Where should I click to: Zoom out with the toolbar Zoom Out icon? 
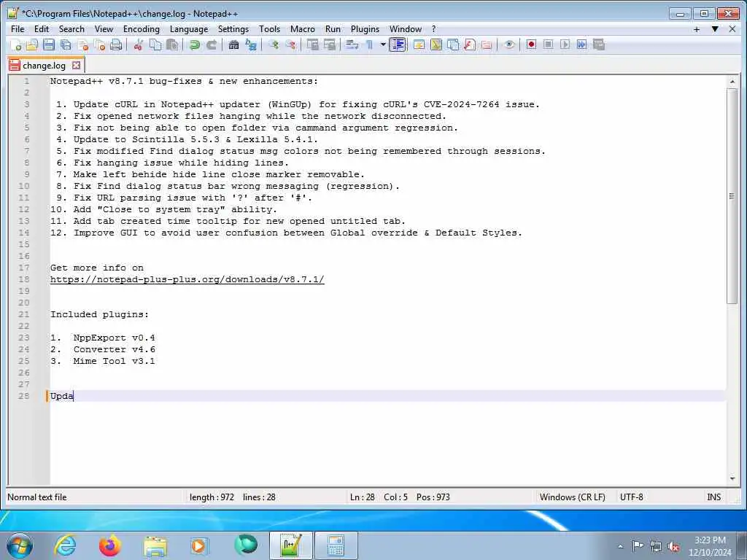290,44
